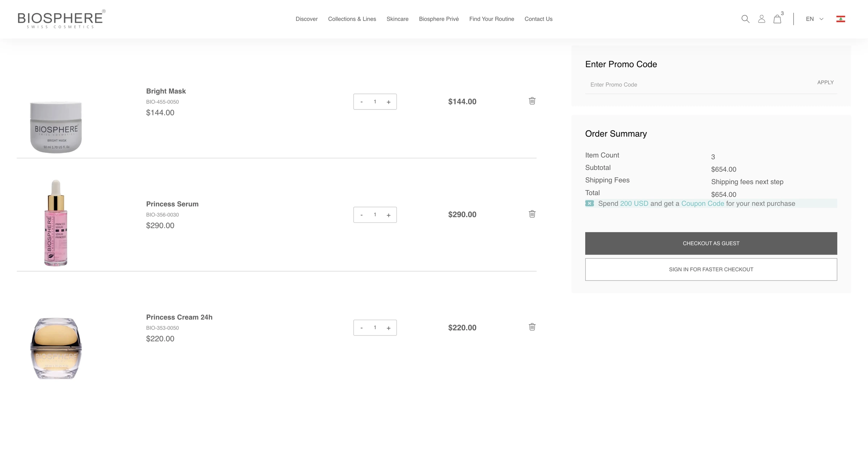Click the bold $290.00 line total
The image size is (868, 462).
(462, 215)
